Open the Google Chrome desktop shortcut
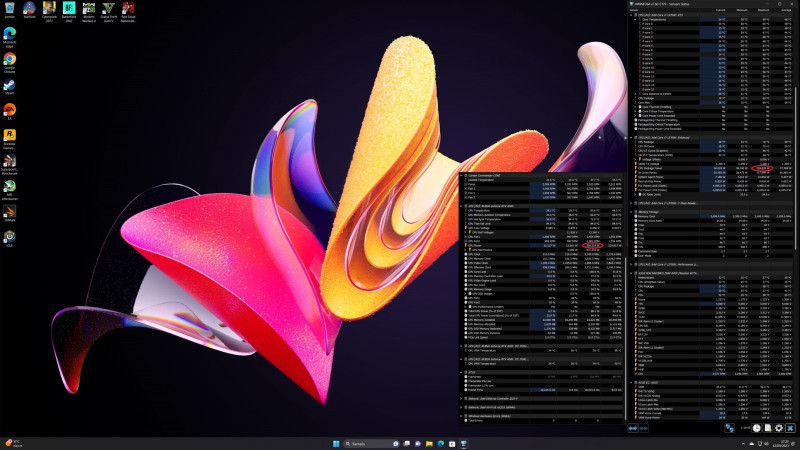The width and height of the screenshot is (800, 450). coord(9,62)
